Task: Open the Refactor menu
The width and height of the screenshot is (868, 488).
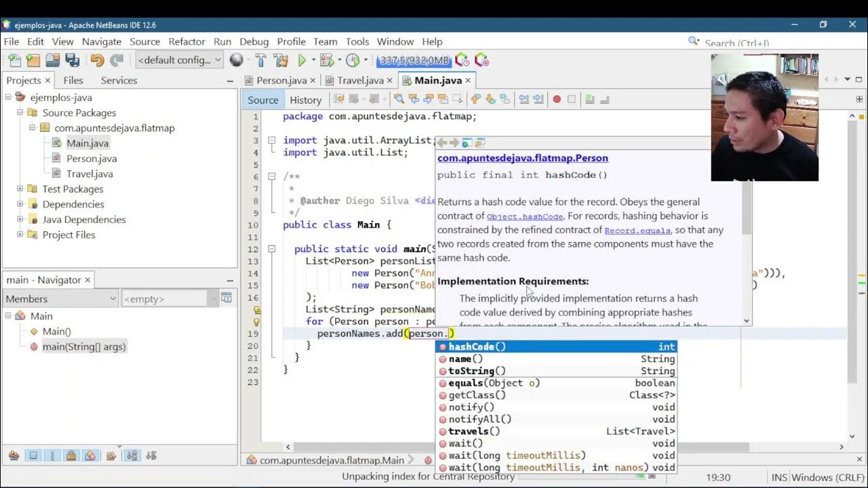Action: pos(186,41)
